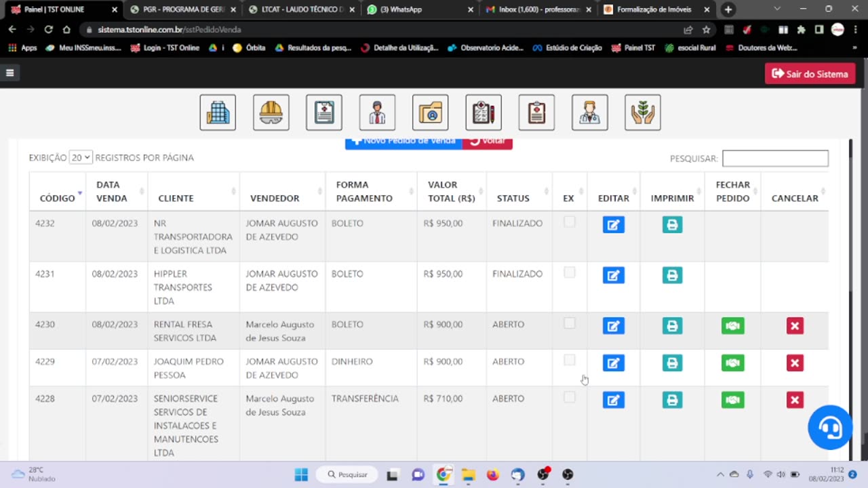Edit order 4230 for Rental Fresa

(x=614, y=326)
